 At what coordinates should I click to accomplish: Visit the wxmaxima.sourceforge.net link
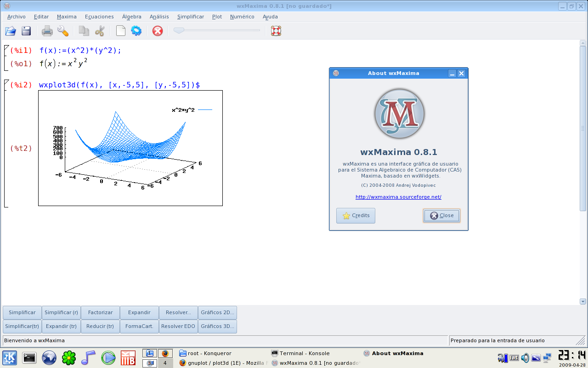(398, 196)
